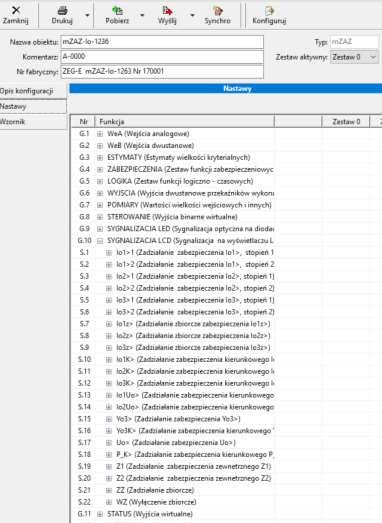Expand the ZZ row S.21
The width and height of the screenshot is (382, 523).
point(109,490)
